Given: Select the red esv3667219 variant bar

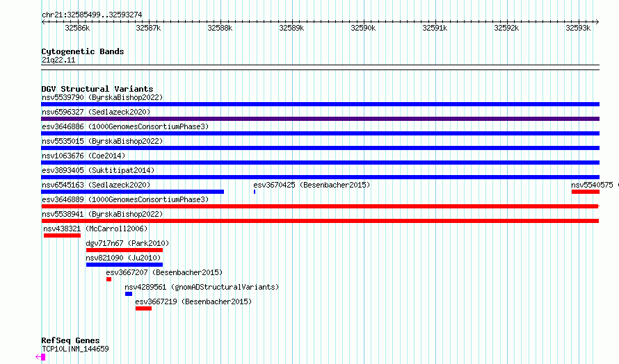Looking at the screenshot, I should pyautogui.click(x=144, y=308).
